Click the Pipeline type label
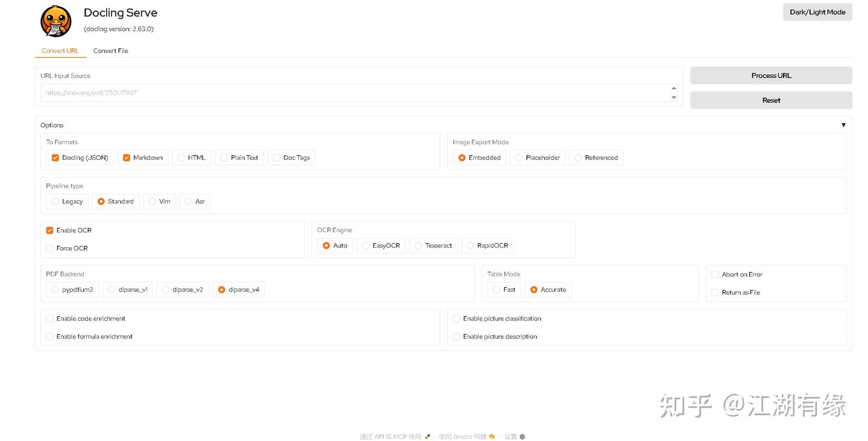Screen dimensions: 868x441 [x=64, y=186]
